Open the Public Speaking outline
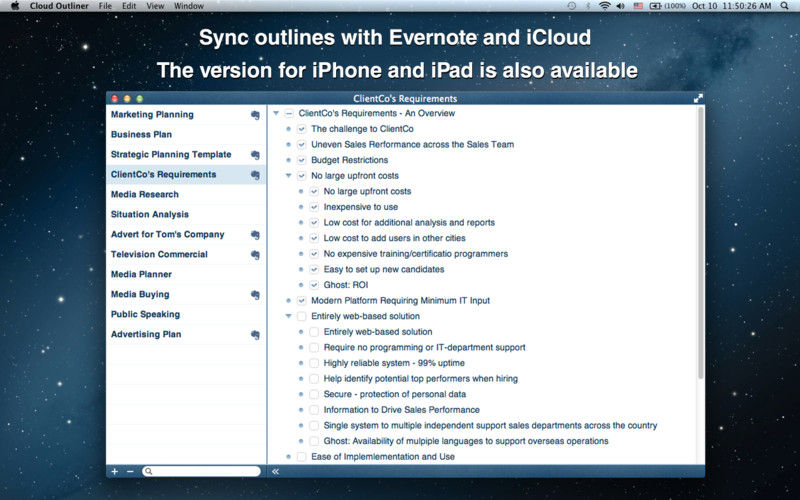Viewport: 800px width, 500px height. [186, 314]
